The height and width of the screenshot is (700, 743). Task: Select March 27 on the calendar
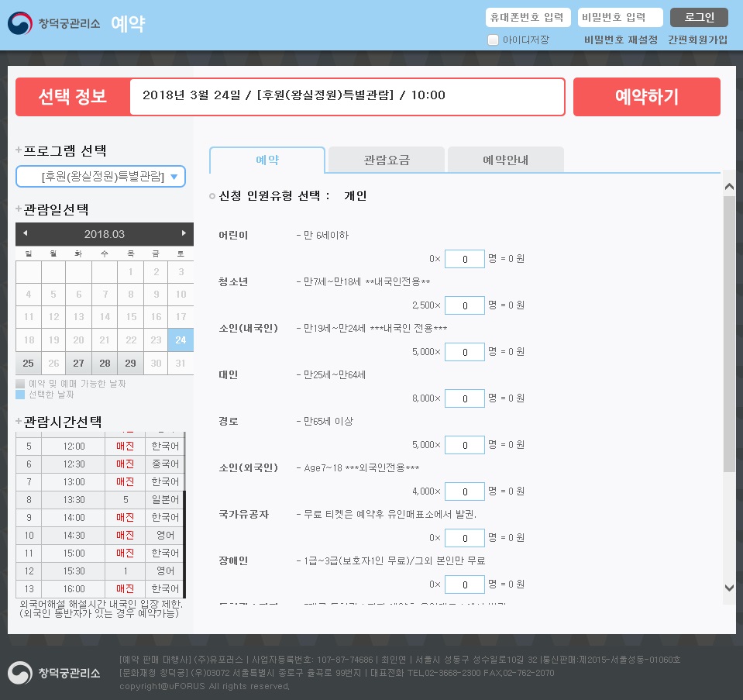point(79,364)
